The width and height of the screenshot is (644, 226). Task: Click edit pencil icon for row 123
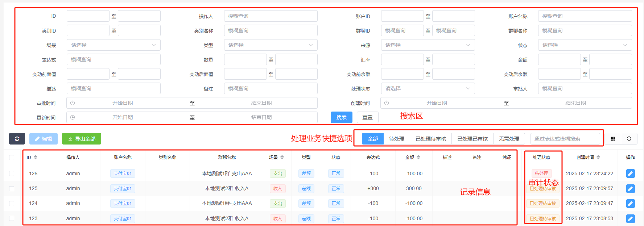pos(631,219)
